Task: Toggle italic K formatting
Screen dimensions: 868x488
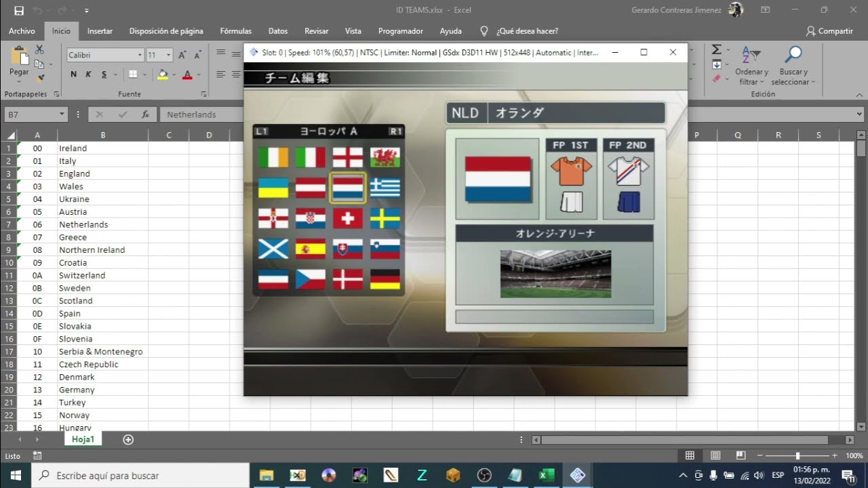Action: pos(88,75)
